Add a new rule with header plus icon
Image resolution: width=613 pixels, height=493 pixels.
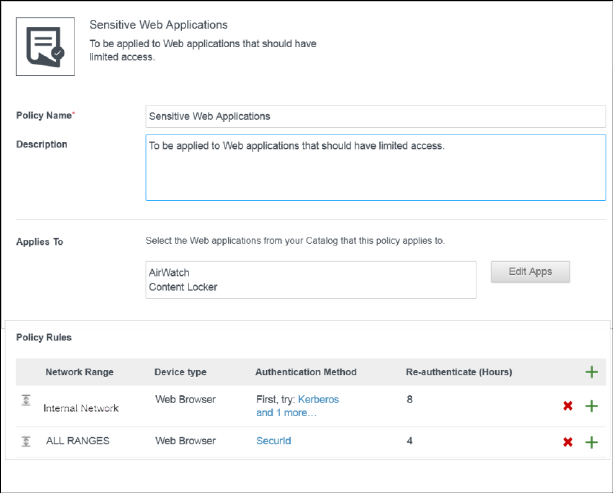tap(591, 372)
